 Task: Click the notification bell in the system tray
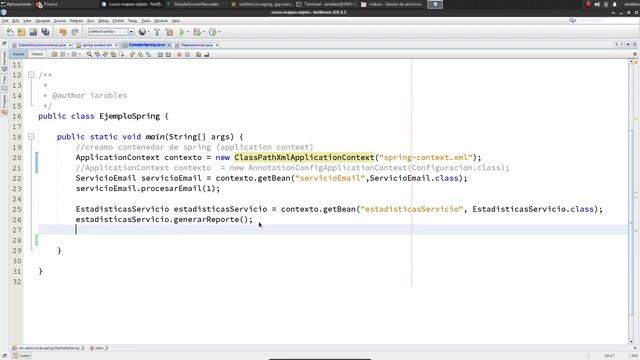615,4
